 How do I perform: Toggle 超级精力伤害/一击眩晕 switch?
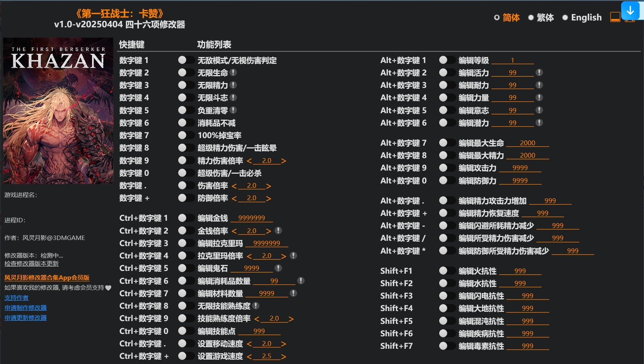(x=186, y=148)
